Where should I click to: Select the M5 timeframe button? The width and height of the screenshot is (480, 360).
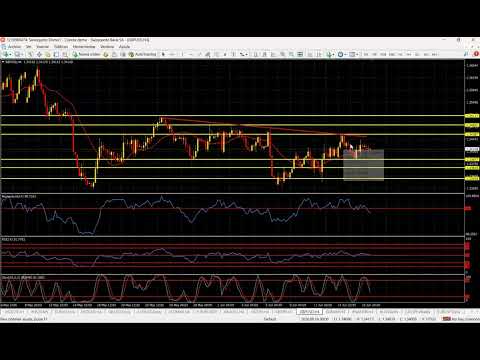click(x=374, y=54)
